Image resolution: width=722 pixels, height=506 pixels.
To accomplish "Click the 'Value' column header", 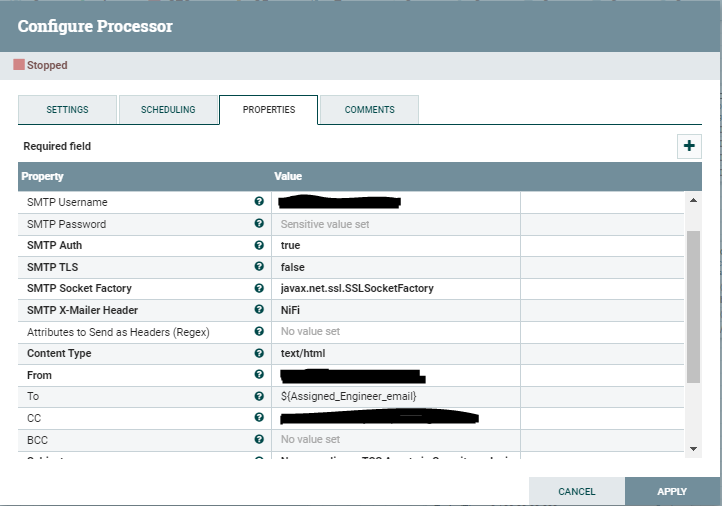I will click(x=288, y=176).
